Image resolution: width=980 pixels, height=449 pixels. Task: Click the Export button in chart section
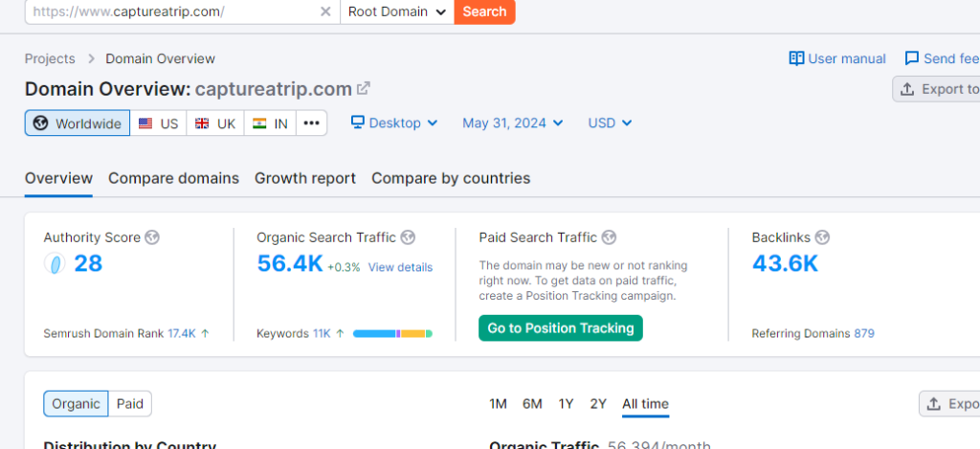pyautogui.click(x=950, y=404)
